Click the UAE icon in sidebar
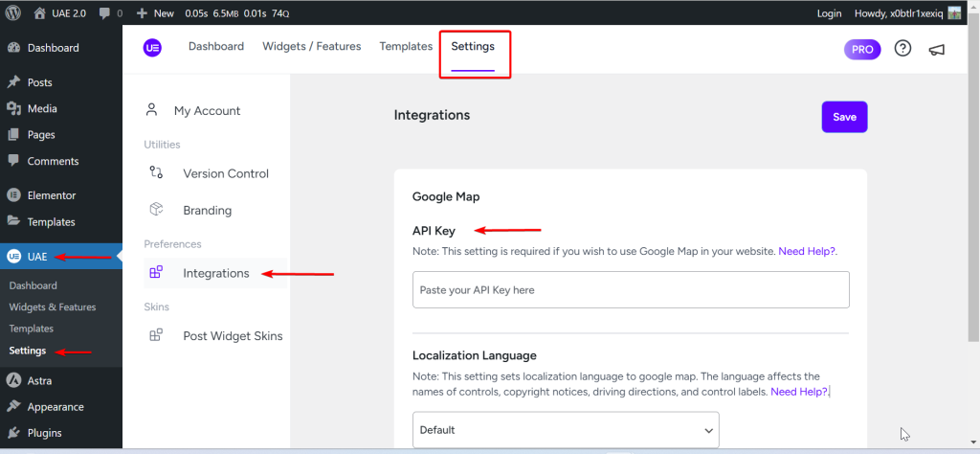 point(13,257)
